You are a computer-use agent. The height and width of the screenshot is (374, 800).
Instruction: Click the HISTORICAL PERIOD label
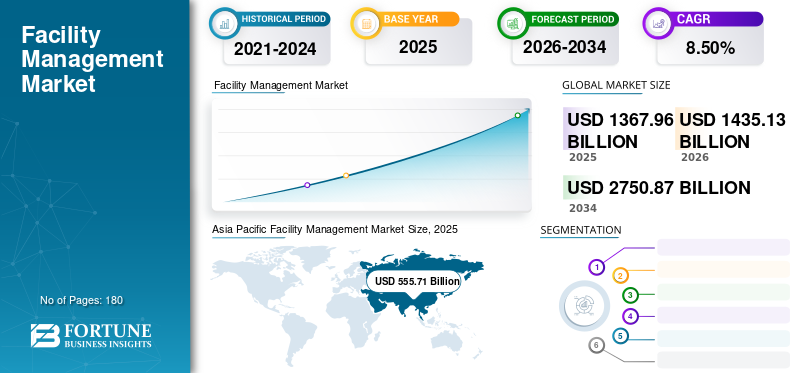[284, 19]
